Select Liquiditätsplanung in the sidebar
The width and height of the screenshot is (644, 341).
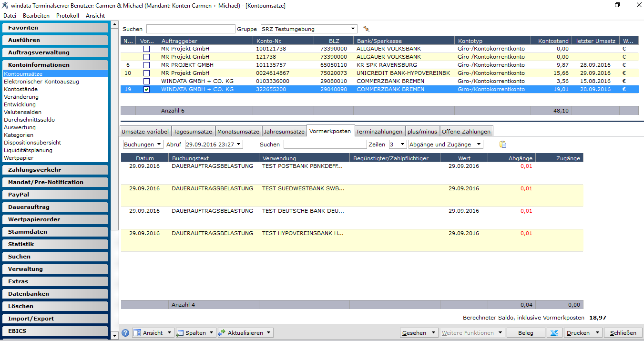tap(28, 150)
